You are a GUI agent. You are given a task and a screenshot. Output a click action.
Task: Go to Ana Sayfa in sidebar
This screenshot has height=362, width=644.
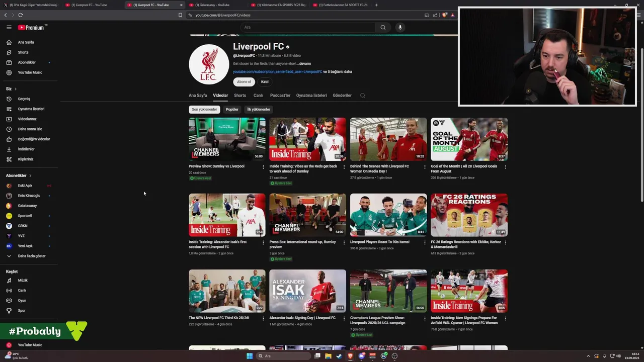[29, 42]
